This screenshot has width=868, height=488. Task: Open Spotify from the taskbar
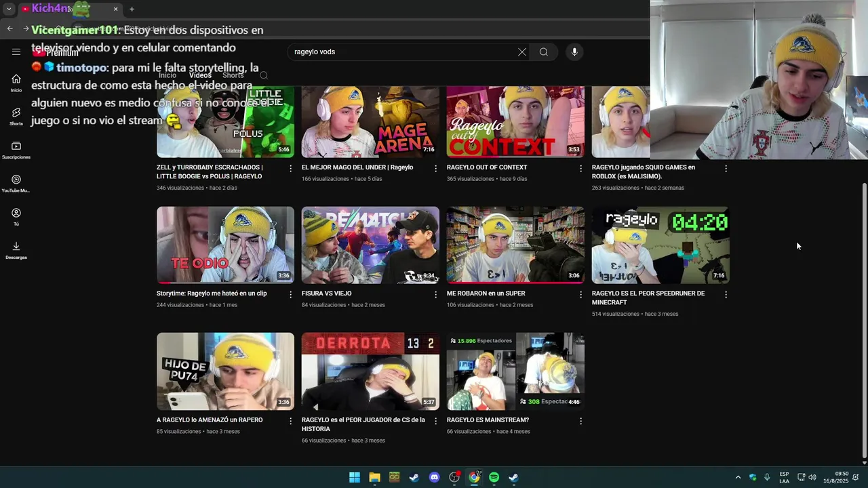pyautogui.click(x=494, y=477)
